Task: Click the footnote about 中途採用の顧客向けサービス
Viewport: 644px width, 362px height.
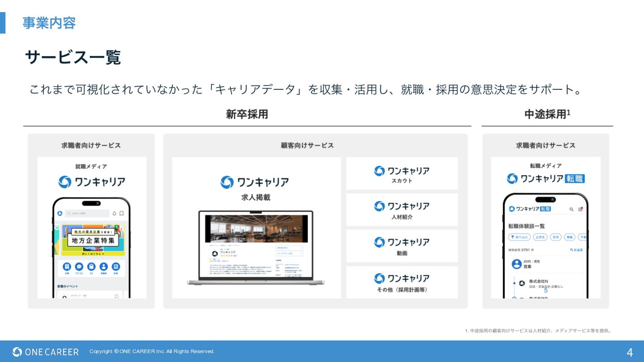Action: pyautogui.click(x=538, y=331)
